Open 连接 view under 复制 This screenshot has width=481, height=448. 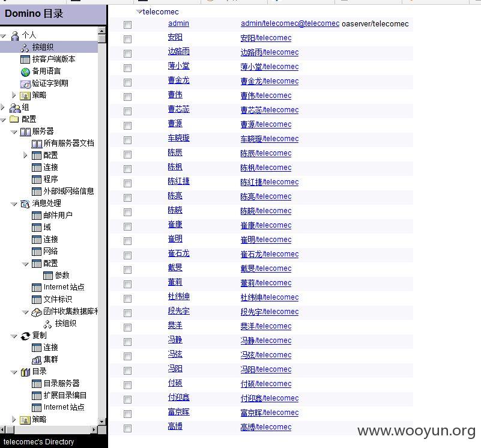tap(50, 347)
